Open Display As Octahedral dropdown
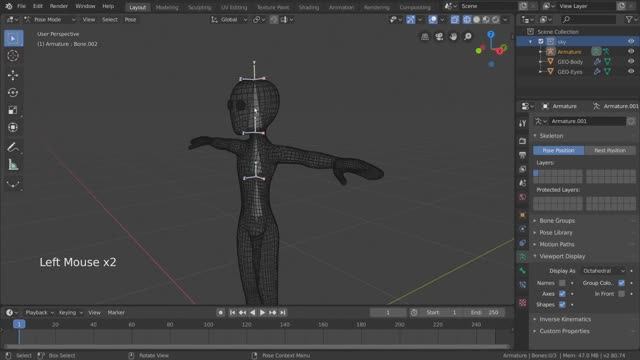Image resolution: width=640 pixels, height=360 pixels. (604, 271)
